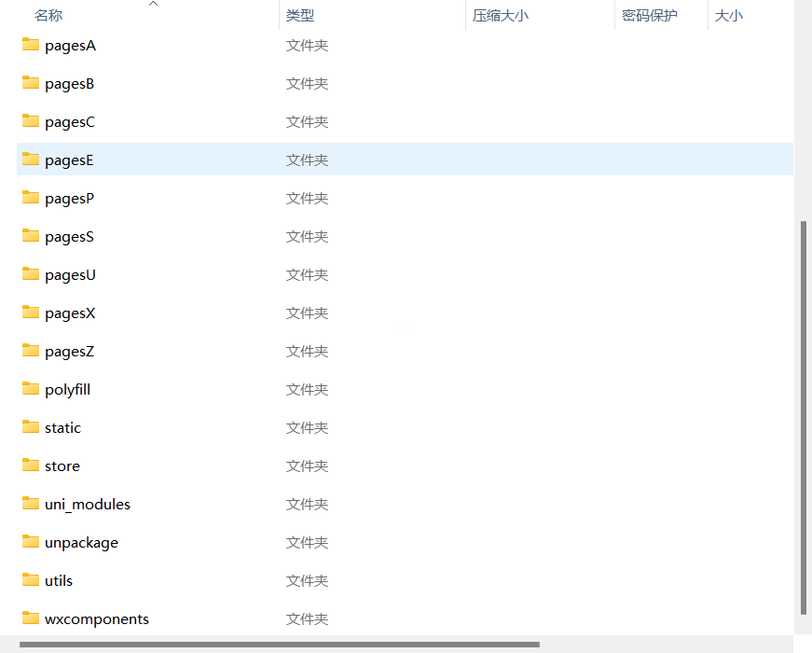The height and width of the screenshot is (653, 812).
Task: Select the pagesE folder name
Action: click(x=69, y=160)
